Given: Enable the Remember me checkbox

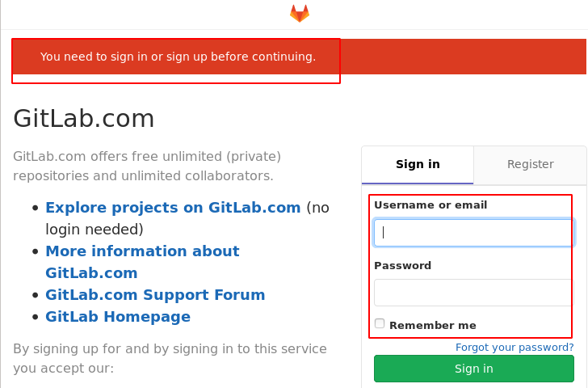Looking at the screenshot, I should 380,323.
